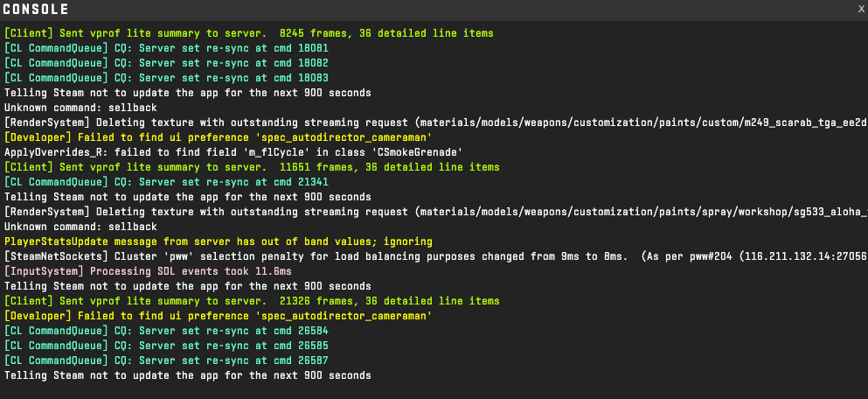
Task: Select re-sync at cmd 18081 line
Action: (x=166, y=48)
